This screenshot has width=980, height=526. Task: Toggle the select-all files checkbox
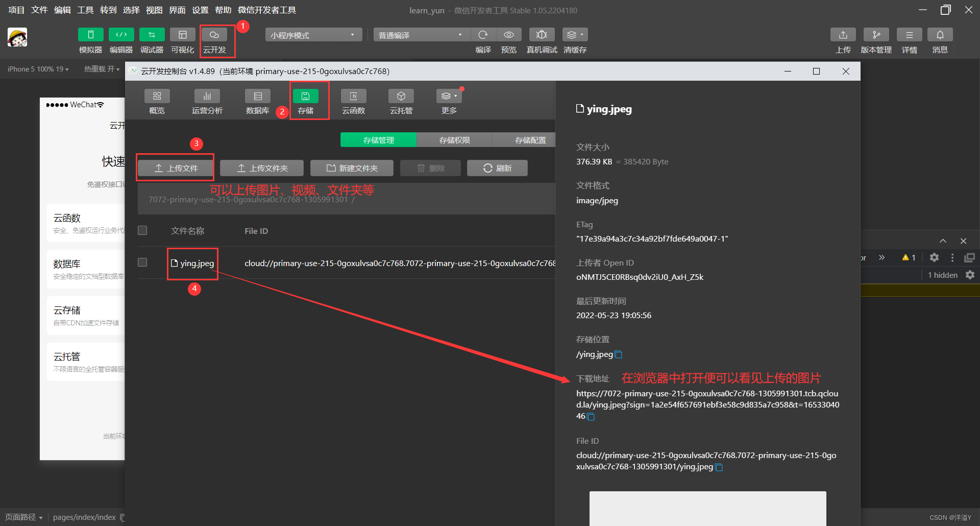(x=142, y=230)
